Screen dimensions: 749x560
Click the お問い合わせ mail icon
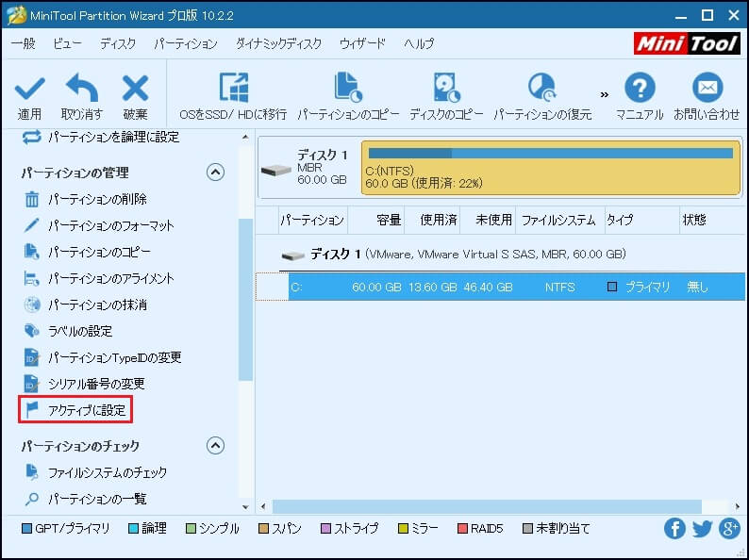pyautogui.click(x=707, y=88)
